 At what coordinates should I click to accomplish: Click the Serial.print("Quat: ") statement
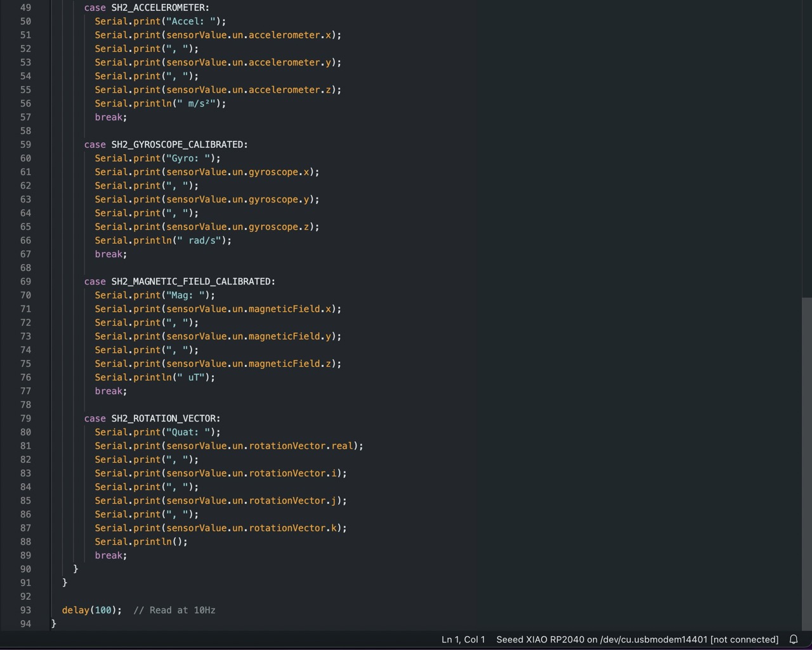point(158,432)
